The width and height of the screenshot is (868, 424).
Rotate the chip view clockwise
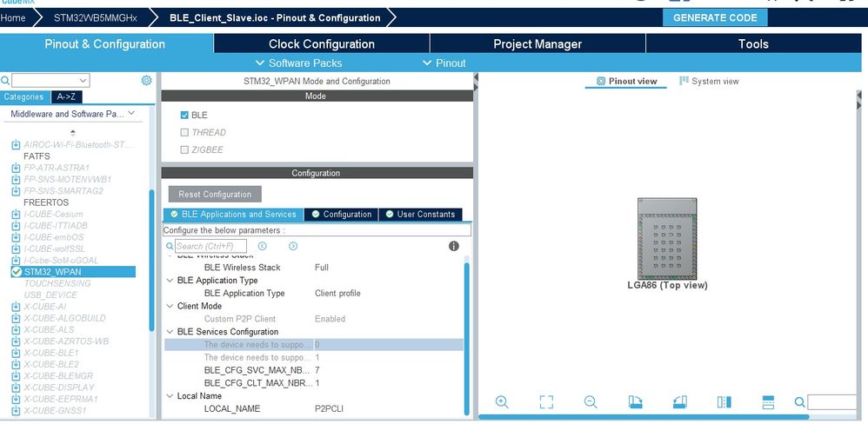pos(636,402)
